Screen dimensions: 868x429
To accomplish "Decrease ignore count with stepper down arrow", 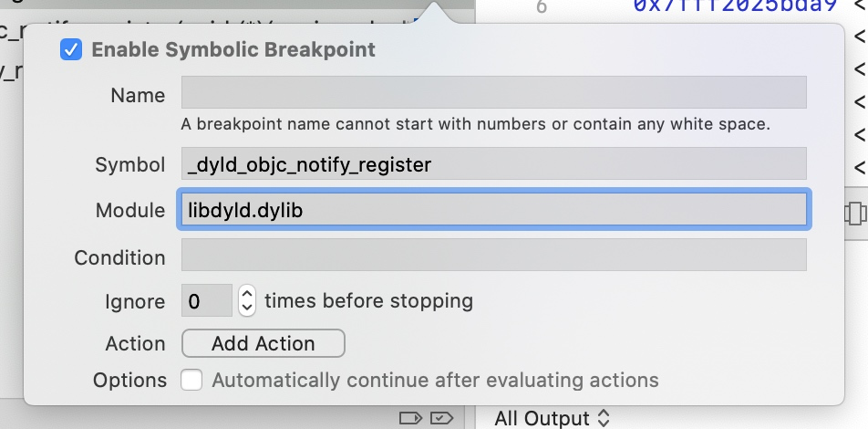I will pos(247,308).
